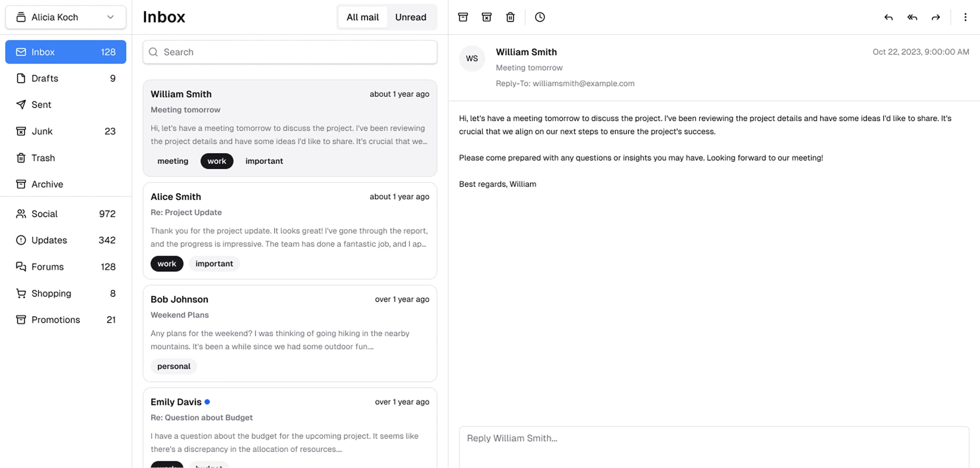980x468 pixels.
Task: Click the WS sender avatar
Action: pyautogui.click(x=472, y=58)
